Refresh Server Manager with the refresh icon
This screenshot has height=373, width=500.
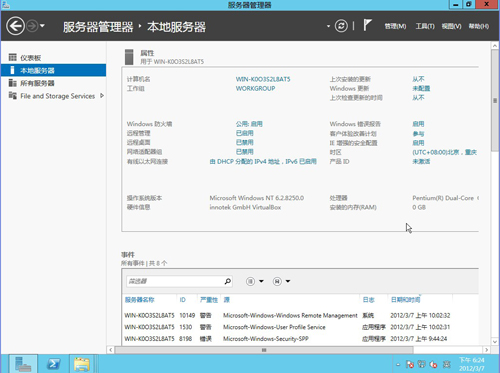coord(341,26)
